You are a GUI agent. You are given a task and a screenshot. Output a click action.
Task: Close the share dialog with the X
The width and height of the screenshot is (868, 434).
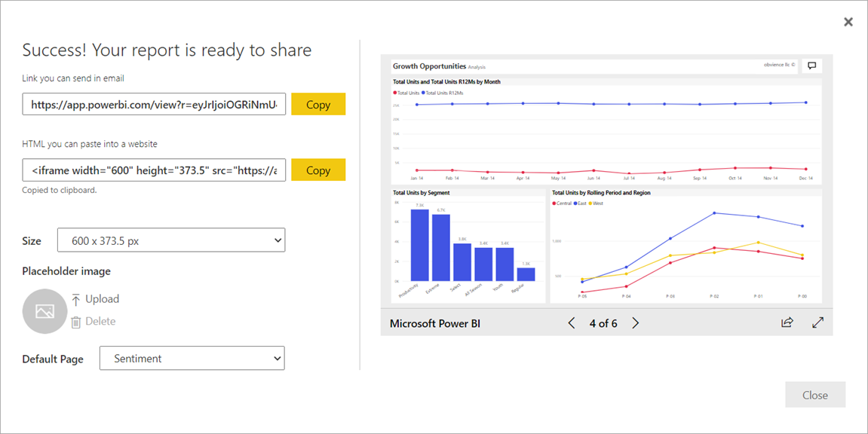(x=848, y=21)
